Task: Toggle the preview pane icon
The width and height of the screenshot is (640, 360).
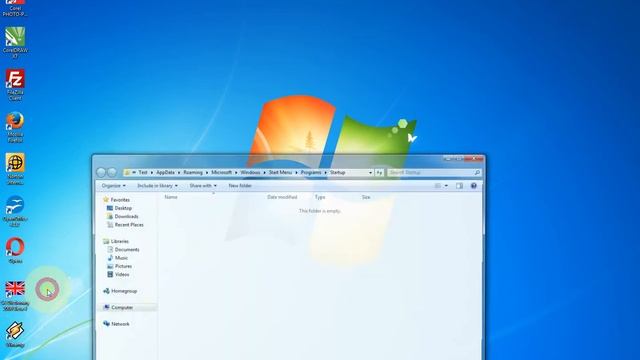Action: tap(459, 186)
